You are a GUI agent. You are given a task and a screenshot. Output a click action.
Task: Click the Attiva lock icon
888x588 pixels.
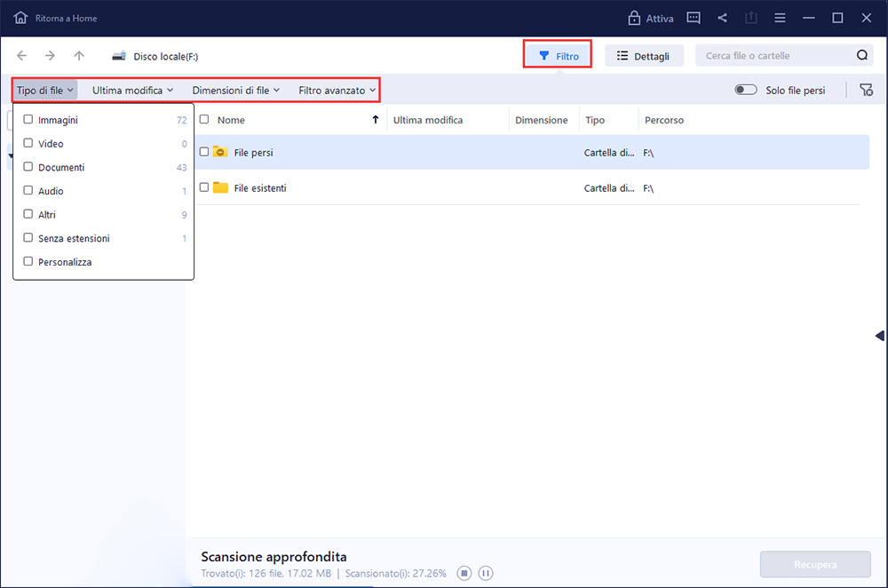[634, 18]
